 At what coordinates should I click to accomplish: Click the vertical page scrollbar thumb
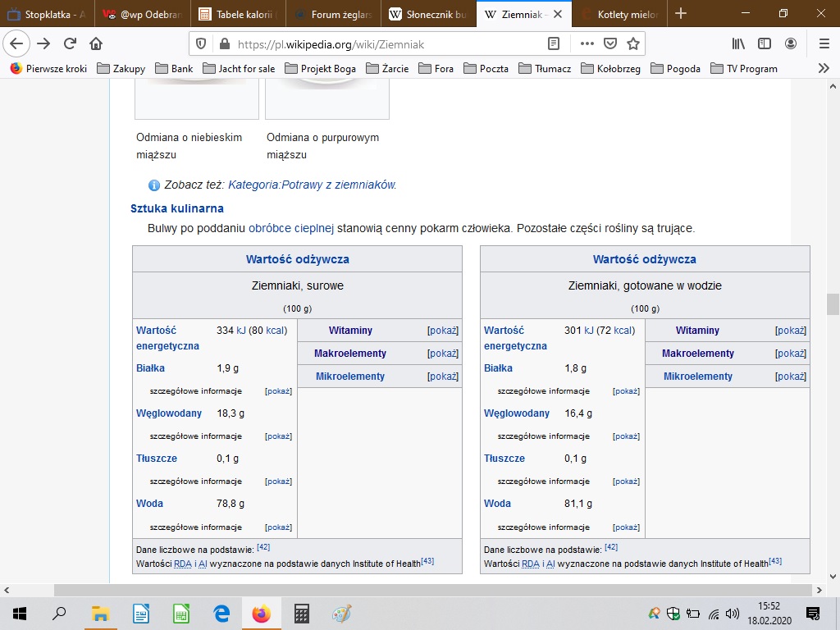pos(833,304)
